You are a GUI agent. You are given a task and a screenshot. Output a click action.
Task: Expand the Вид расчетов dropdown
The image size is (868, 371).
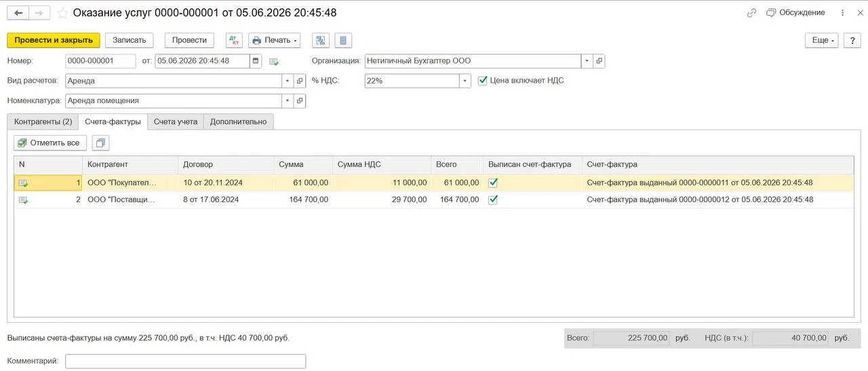click(x=288, y=81)
